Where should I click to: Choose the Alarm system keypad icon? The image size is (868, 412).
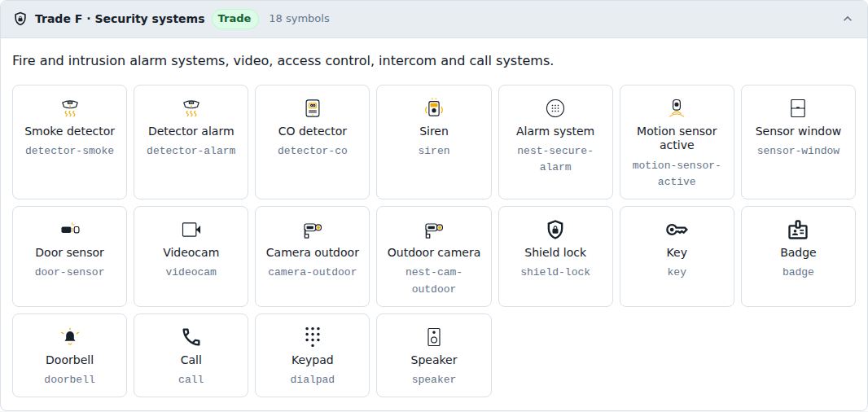pyautogui.click(x=555, y=108)
